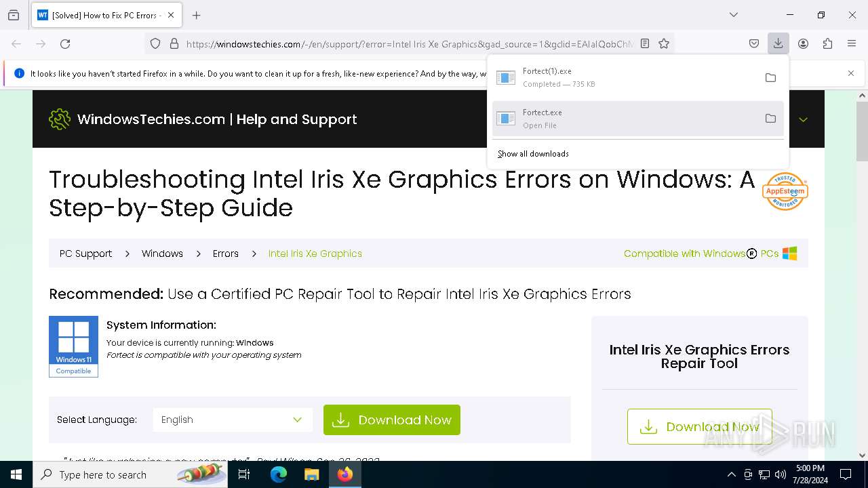Click Show all downloads
This screenshot has height=488, width=868.
click(533, 154)
